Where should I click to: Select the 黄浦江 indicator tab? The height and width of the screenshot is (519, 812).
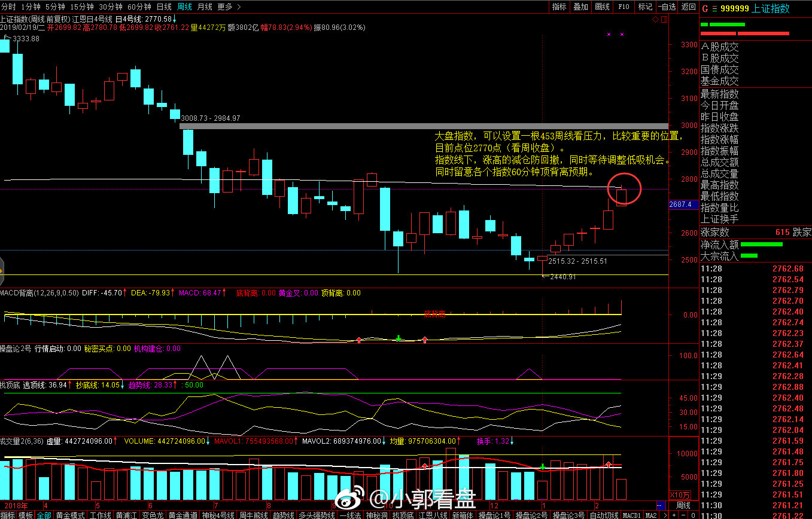[x=126, y=515]
